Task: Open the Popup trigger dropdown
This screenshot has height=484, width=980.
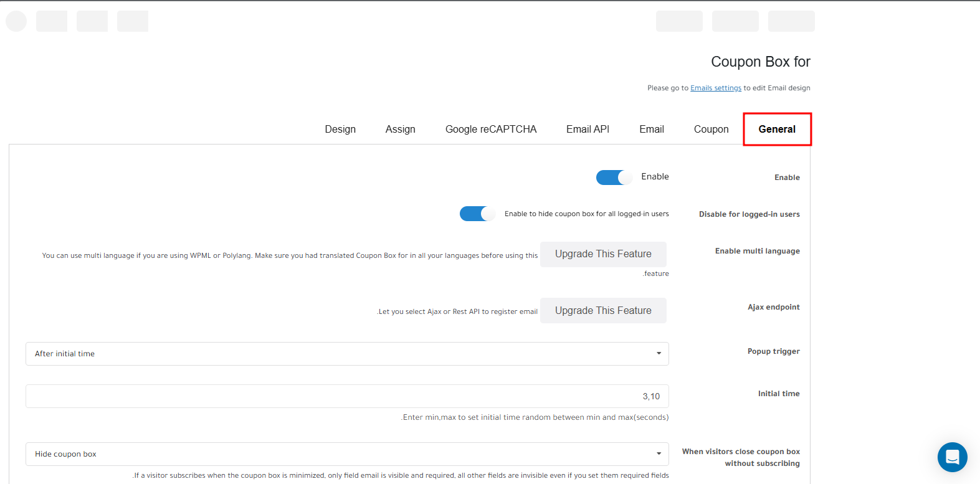Action: click(x=347, y=354)
